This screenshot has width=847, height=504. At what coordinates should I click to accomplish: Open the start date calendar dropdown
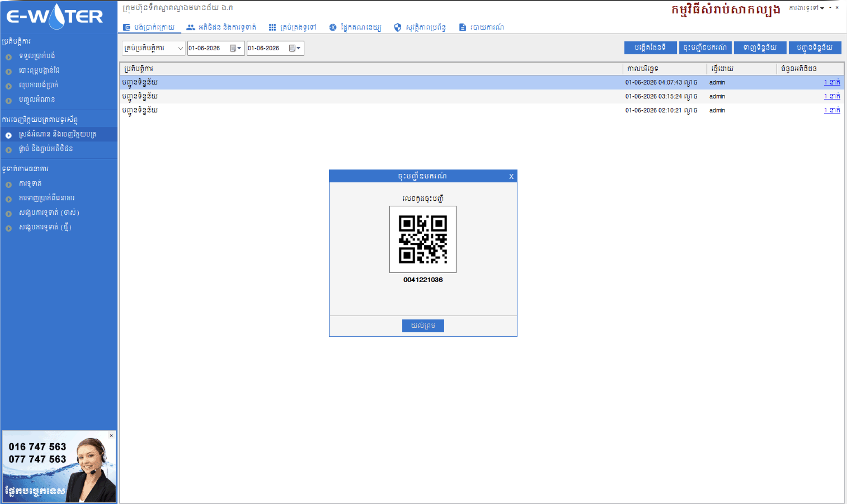[x=235, y=48]
